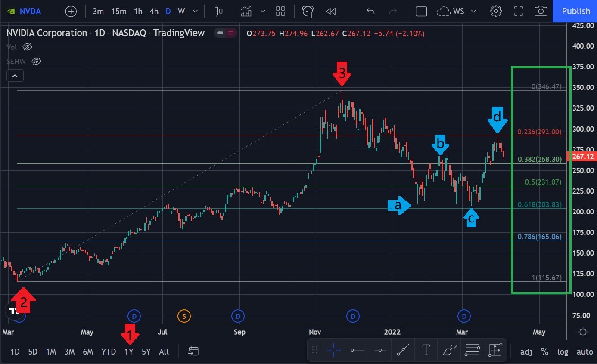This screenshot has height=364, width=597.
Task: Select the diagonal trend line tool
Action: (x=403, y=350)
